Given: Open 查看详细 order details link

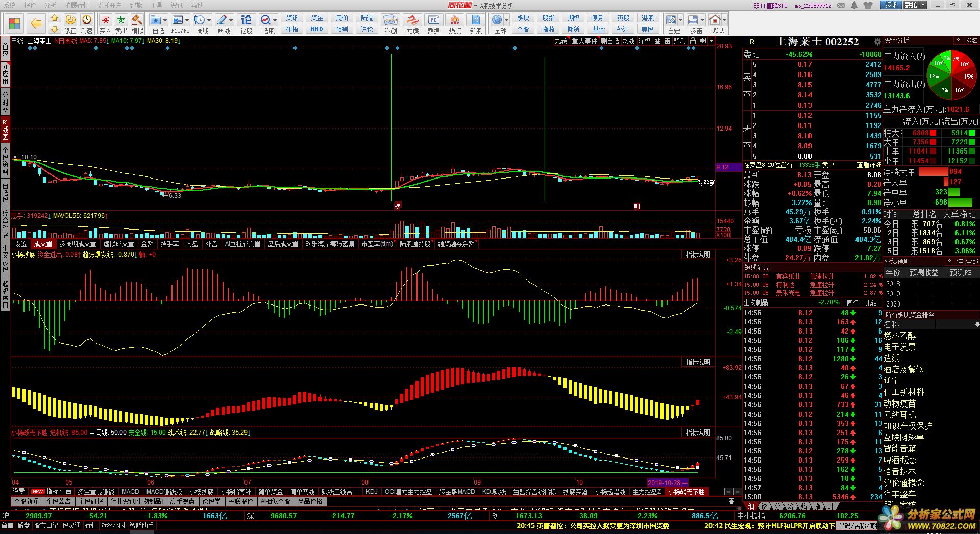Looking at the screenshot, I should (x=869, y=165).
